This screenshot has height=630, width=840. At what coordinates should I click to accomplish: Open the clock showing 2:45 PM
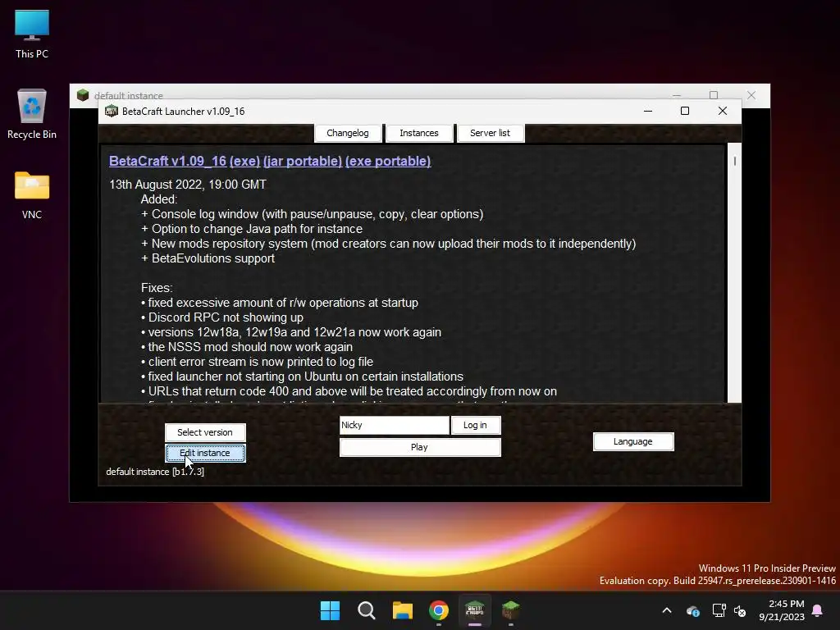[782, 610]
